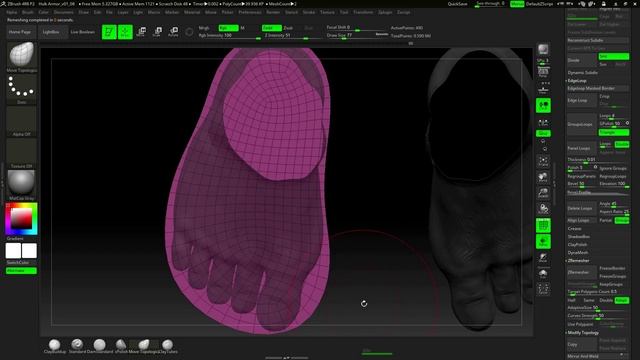The height and width of the screenshot is (360, 640).
Task: Open the Preferences menu
Action: tap(250, 12)
